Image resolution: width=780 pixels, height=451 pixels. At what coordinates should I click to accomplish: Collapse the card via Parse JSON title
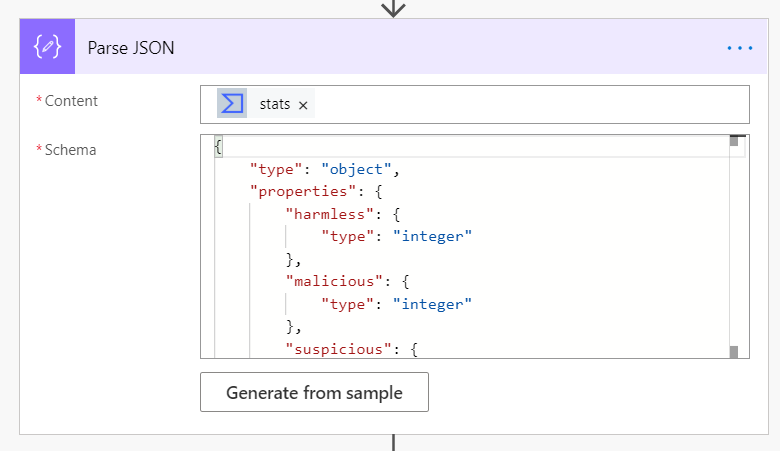coord(131,47)
